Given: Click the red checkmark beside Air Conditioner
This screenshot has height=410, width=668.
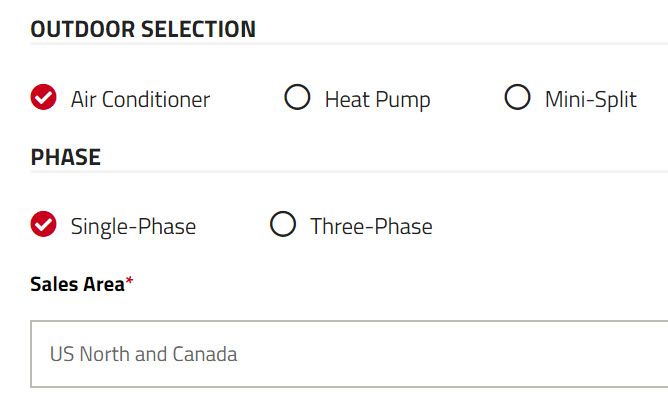Looking at the screenshot, I should tap(43, 97).
